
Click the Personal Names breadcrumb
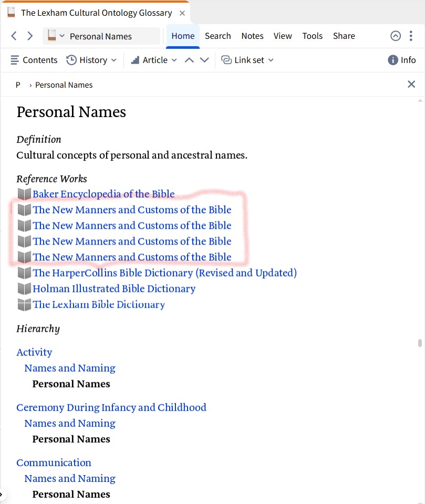pyautogui.click(x=64, y=85)
